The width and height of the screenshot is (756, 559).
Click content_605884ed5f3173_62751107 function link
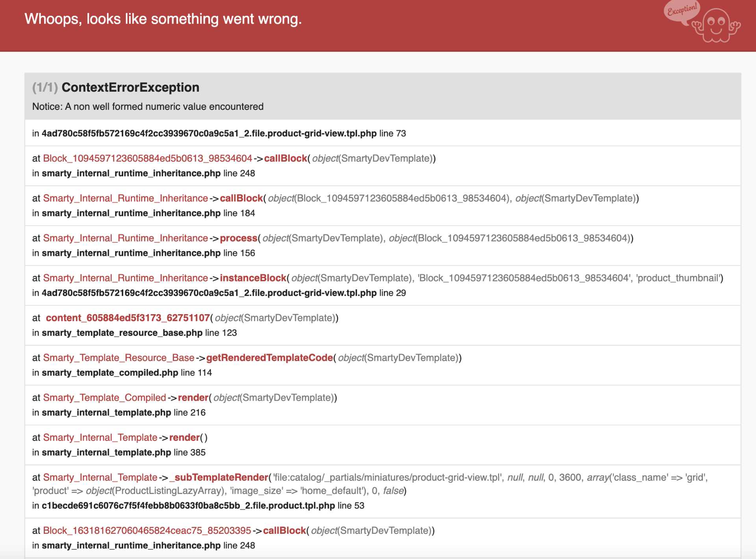click(x=128, y=318)
